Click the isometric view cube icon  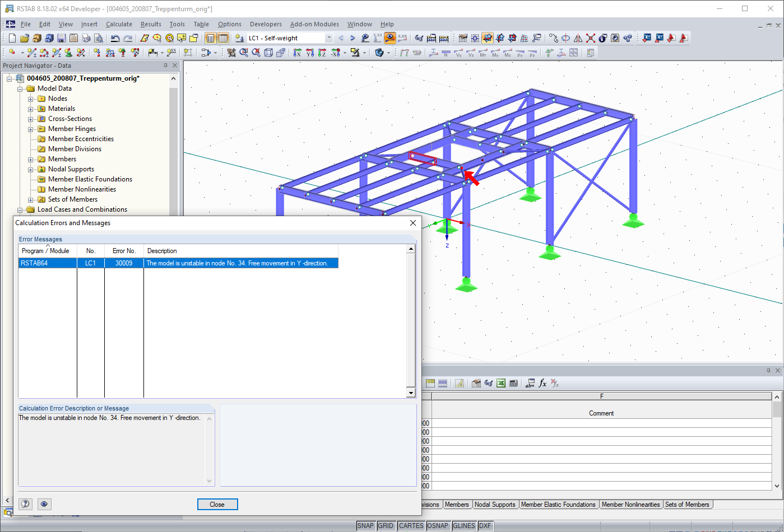[x=268, y=53]
